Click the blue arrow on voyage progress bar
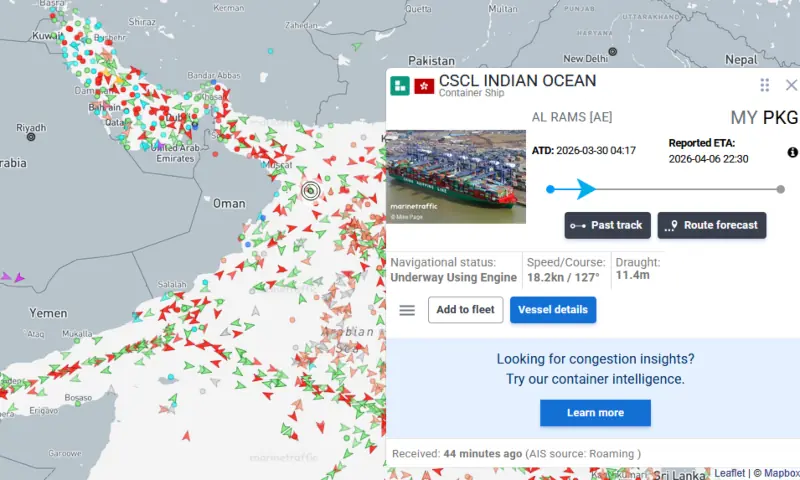This screenshot has height=480, width=800. pyautogui.click(x=586, y=189)
